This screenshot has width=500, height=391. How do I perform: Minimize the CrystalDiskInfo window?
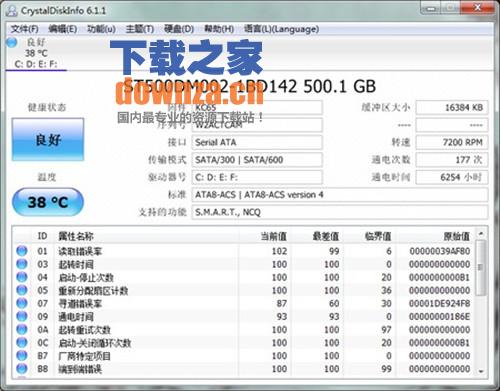[x=431, y=8]
